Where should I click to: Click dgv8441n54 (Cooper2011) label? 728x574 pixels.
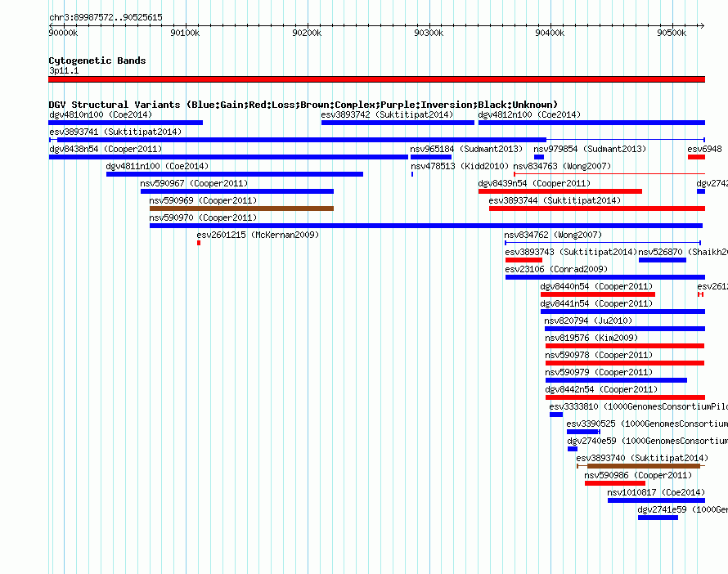tap(596, 303)
